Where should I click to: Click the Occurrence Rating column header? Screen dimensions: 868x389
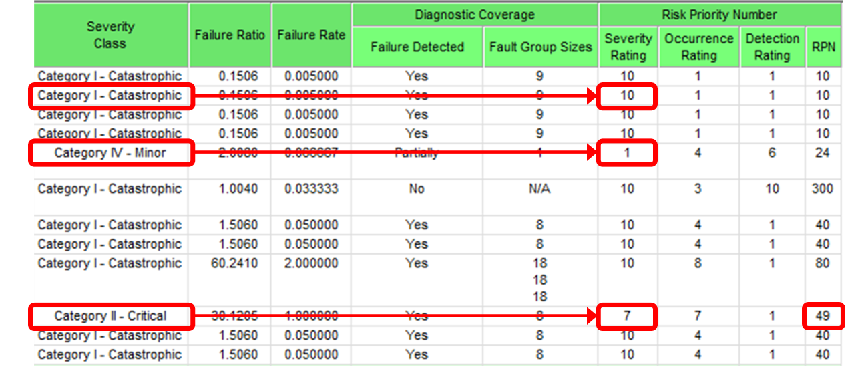coord(698,47)
